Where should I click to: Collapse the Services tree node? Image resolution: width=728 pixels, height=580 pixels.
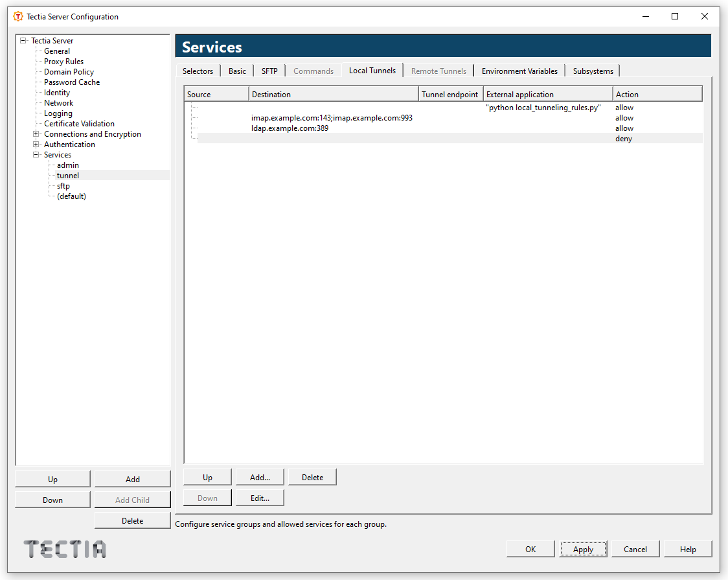[x=36, y=155]
